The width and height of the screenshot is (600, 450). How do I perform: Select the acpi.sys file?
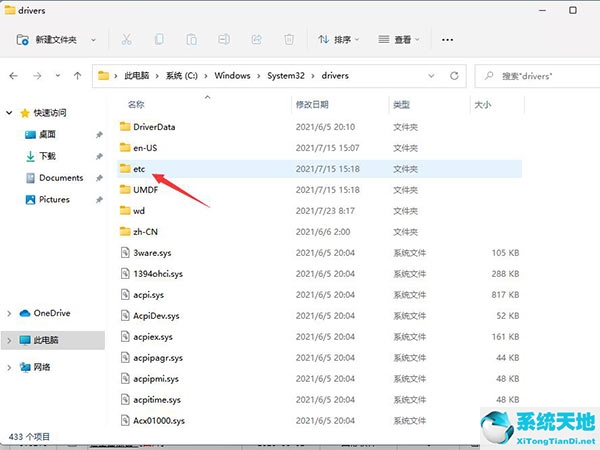pyautogui.click(x=320, y=295)
